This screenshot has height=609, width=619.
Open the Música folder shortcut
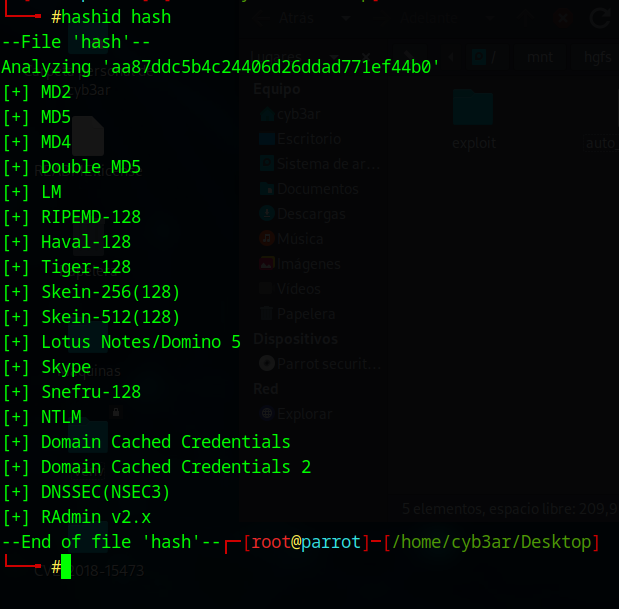pyautogui.click(x=300, y=239)
